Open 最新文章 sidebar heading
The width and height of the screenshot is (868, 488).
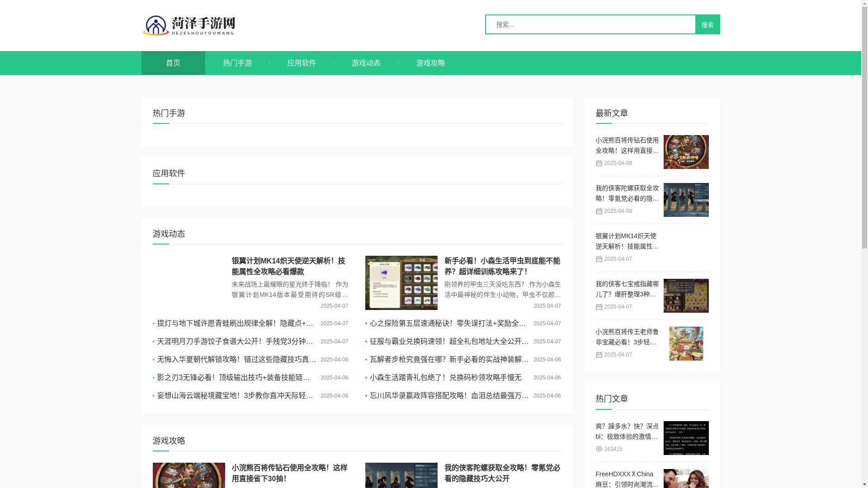click(612, 113)
